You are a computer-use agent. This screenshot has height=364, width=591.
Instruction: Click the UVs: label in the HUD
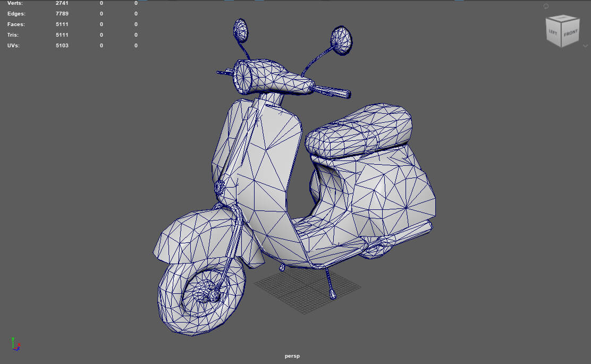pos(13,45)
